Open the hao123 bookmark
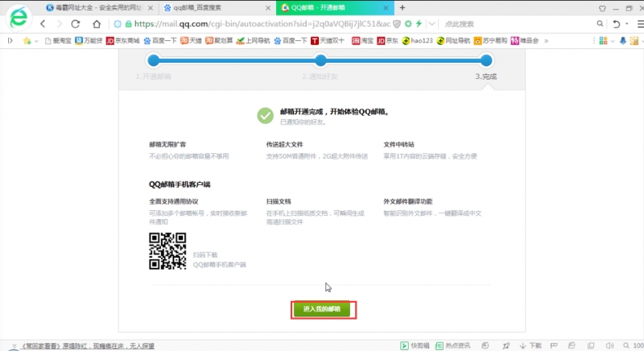The height and width of the screenshot is (351, 644). coord(417,40)
